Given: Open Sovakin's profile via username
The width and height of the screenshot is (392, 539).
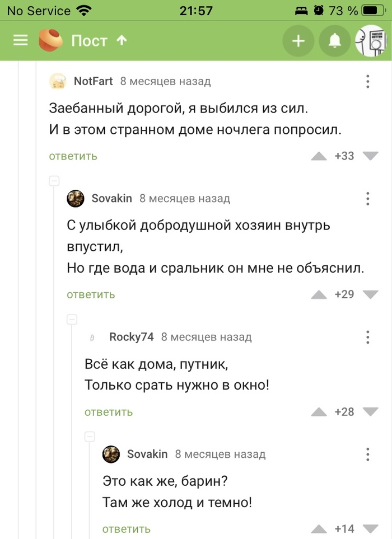Looking at the screenshot, I should [x=111, y=198].
